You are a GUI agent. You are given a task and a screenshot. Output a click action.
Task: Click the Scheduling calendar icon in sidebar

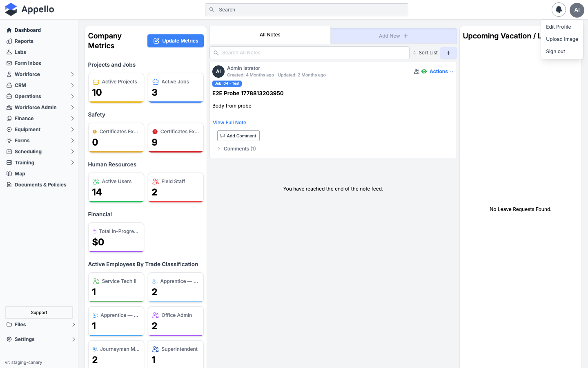tap(9, 152)
